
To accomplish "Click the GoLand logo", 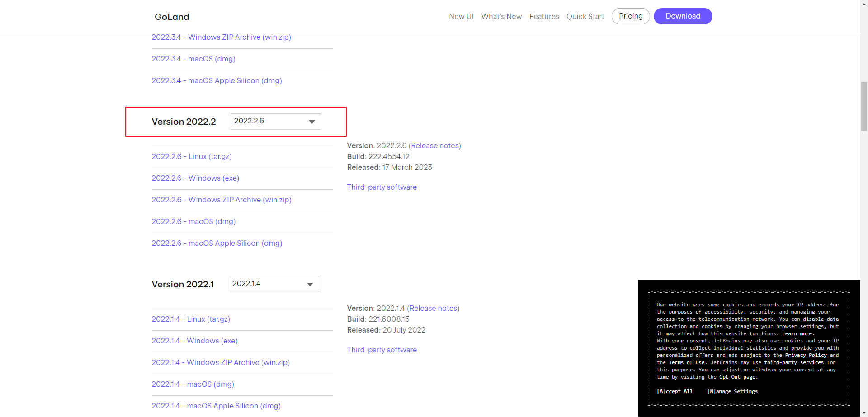I will [172, 17].
